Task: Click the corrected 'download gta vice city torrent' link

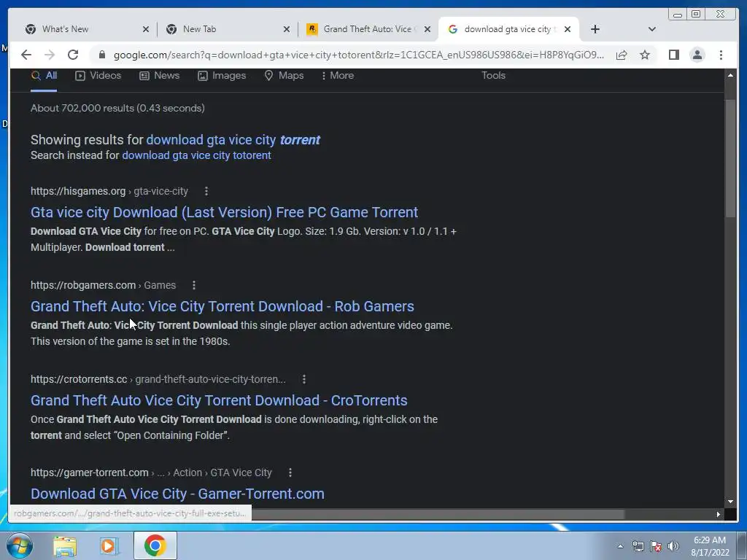Action: (233, 140)
